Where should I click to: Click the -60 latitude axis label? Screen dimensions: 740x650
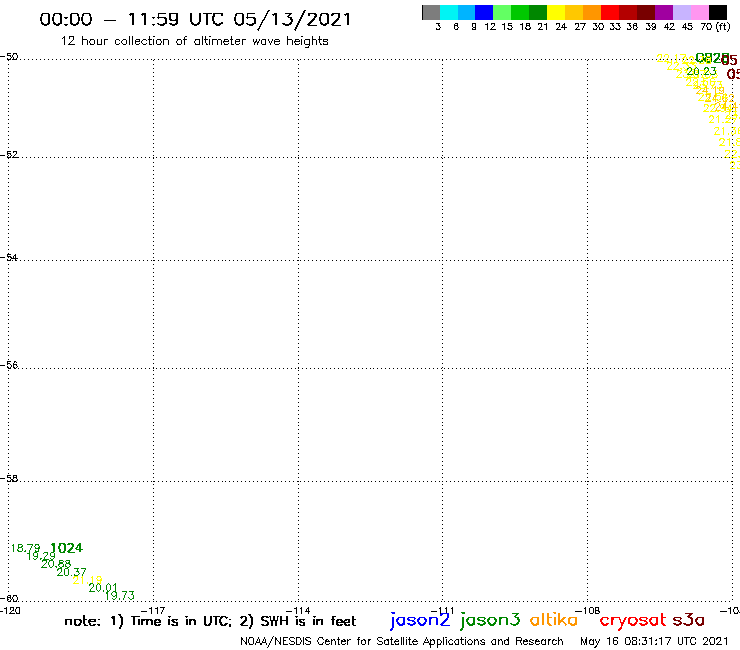tap(9, 599)
